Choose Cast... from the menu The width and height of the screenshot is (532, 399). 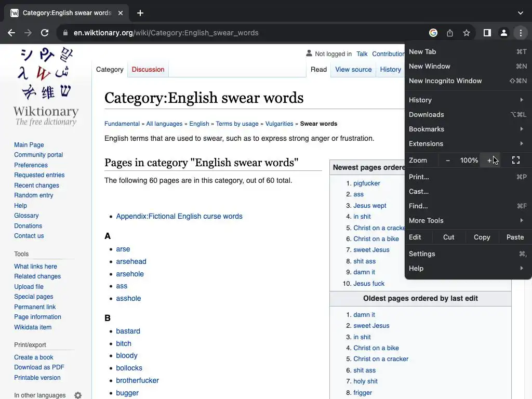468,191
